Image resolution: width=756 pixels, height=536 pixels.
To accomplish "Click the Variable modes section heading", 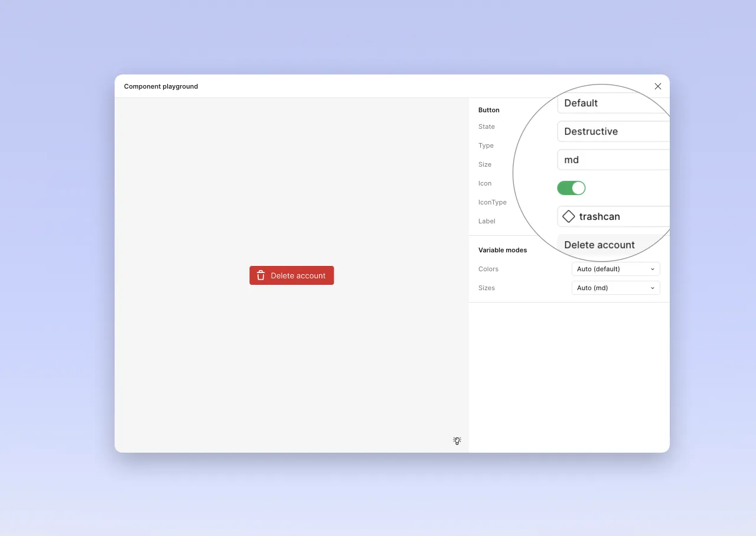I will point(502,249).
